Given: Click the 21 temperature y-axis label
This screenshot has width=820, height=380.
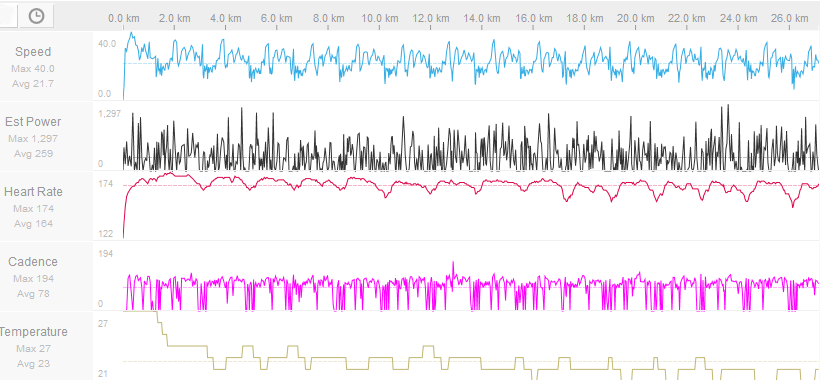Looking at the screenshot, I should coord(103,373).
